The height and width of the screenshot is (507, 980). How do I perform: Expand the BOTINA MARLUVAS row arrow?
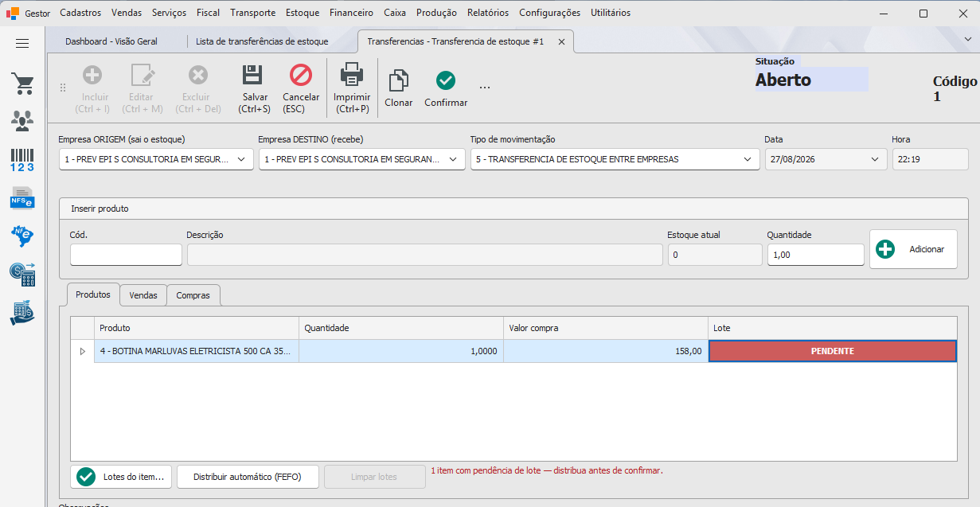(83, 351)
